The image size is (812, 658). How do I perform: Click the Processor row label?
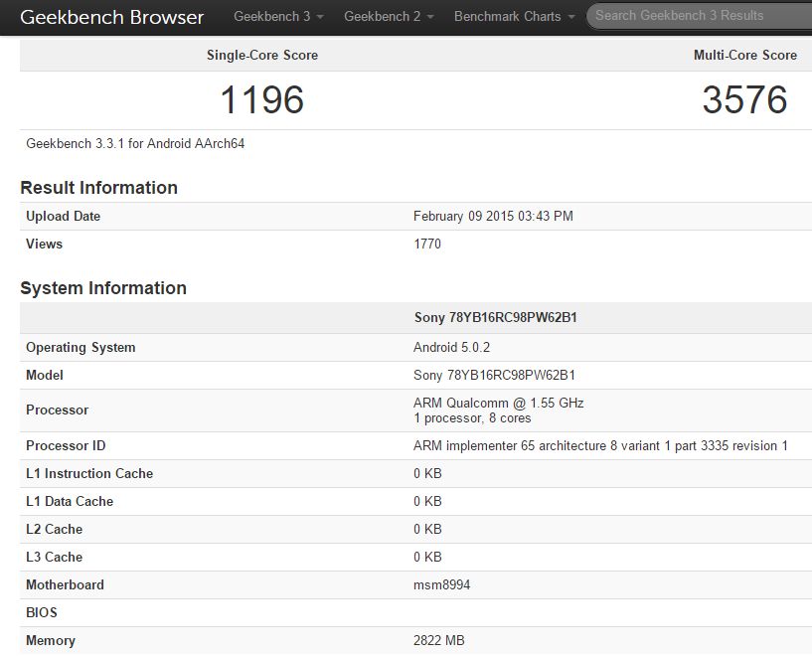(x=57, y=411)
